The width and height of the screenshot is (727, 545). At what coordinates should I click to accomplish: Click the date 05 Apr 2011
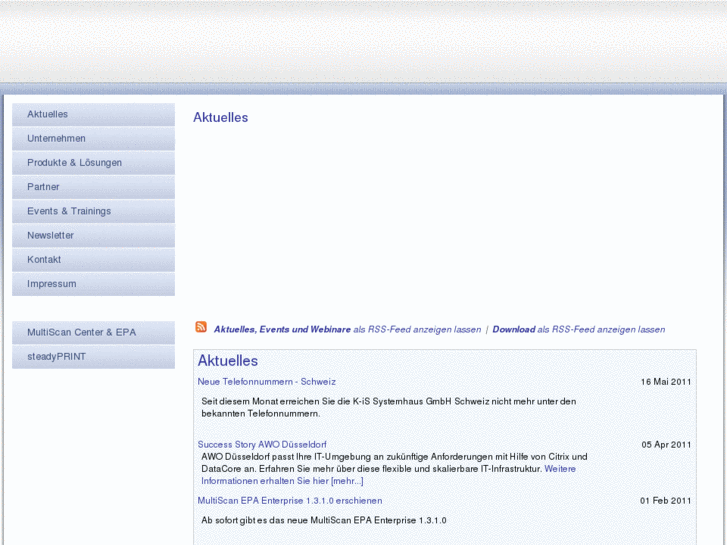point(666,444)
